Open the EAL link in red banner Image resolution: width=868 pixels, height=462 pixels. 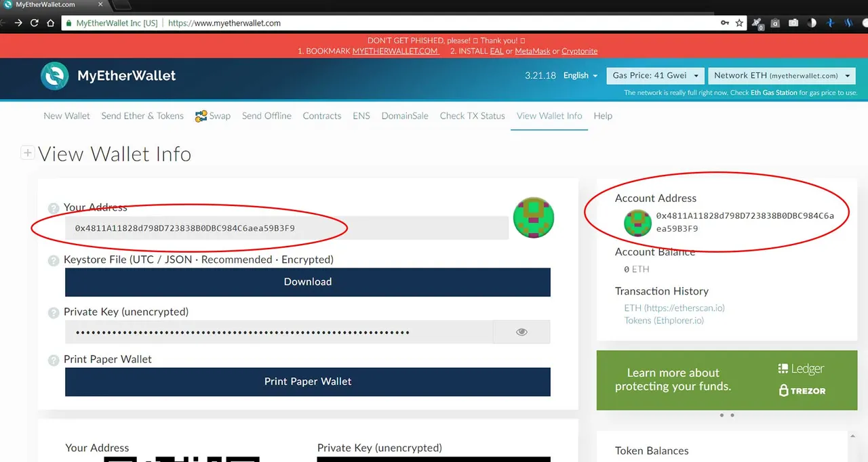tap(496, 51)
